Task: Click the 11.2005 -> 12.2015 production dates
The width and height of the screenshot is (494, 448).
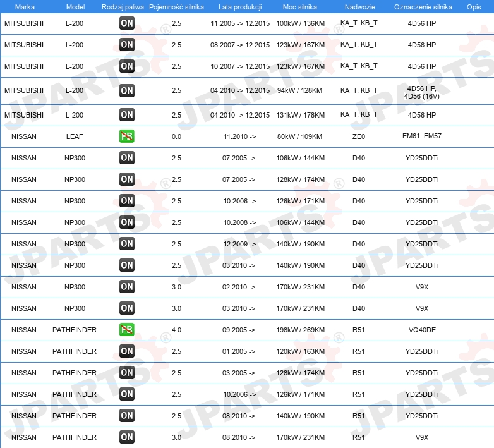Action: [240, 23]
